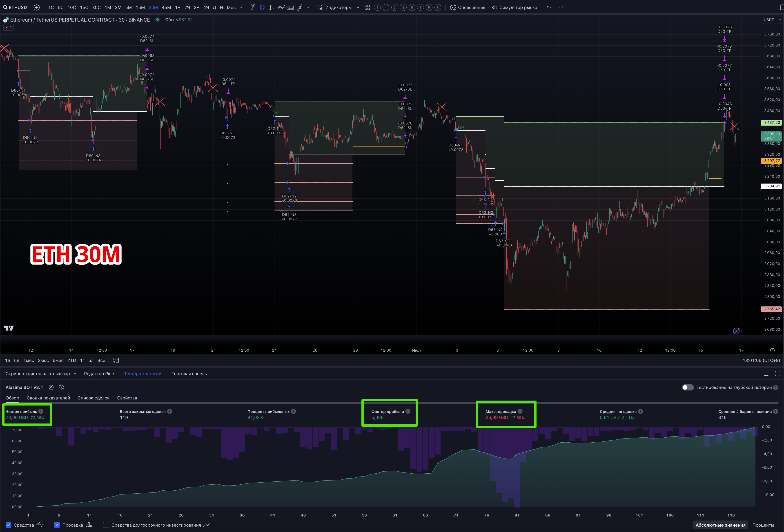Select the 45M timeframe
784x532 pixels.
pyautogui.click(x=166, y=7)
